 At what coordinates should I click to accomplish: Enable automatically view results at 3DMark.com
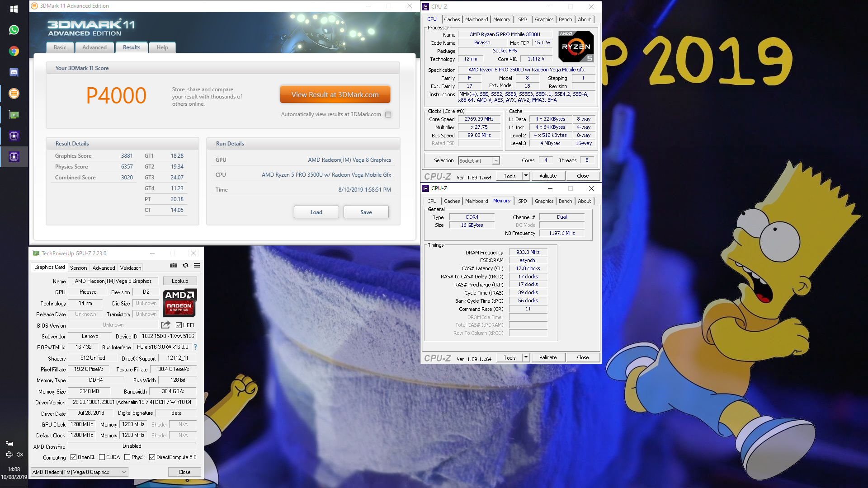(388, 115)
